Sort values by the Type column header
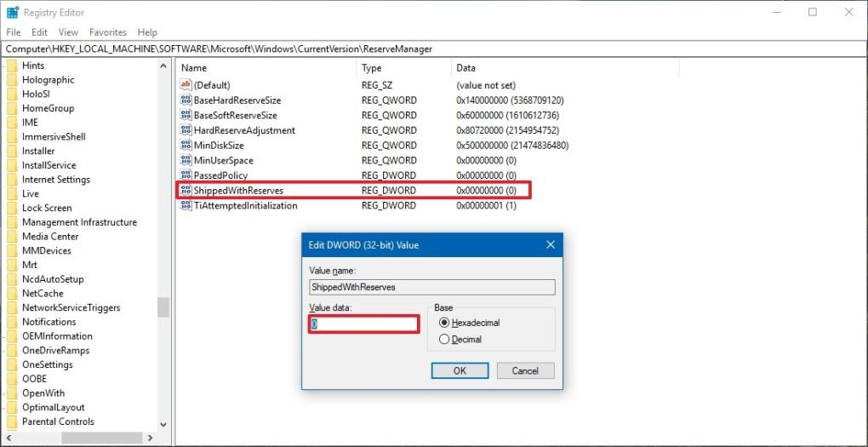 [372, 68]
